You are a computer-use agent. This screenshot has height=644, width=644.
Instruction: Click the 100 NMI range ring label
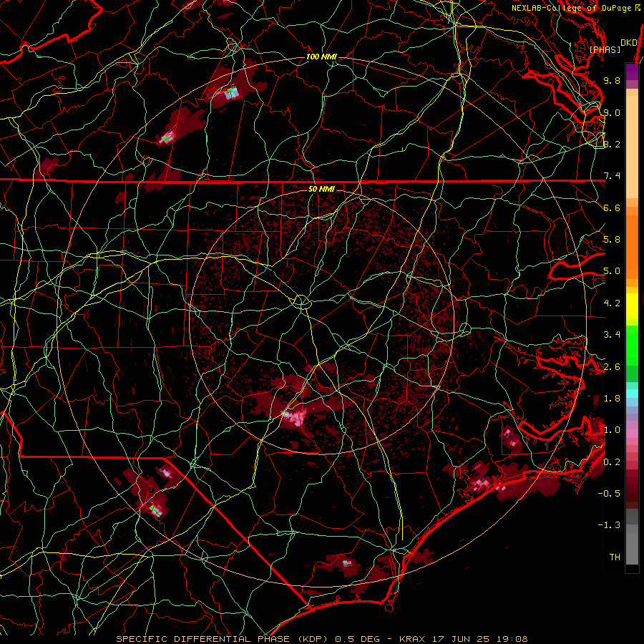coord(321,57)
